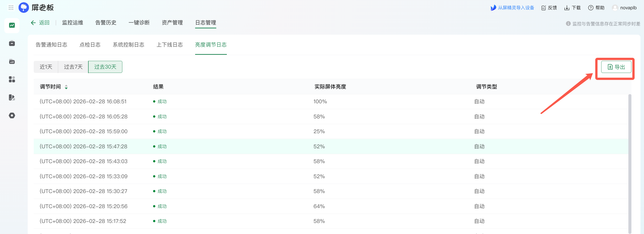Click the 导出 export button
Image resolution: width=644 pixels, height=234 pixels.
(616, 67)
